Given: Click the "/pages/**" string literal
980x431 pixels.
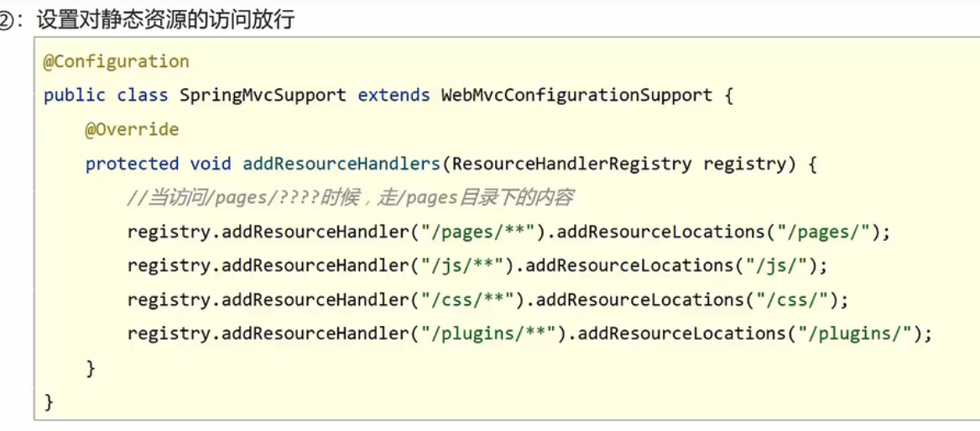Looking at the screenshot, I should (472, 231).
